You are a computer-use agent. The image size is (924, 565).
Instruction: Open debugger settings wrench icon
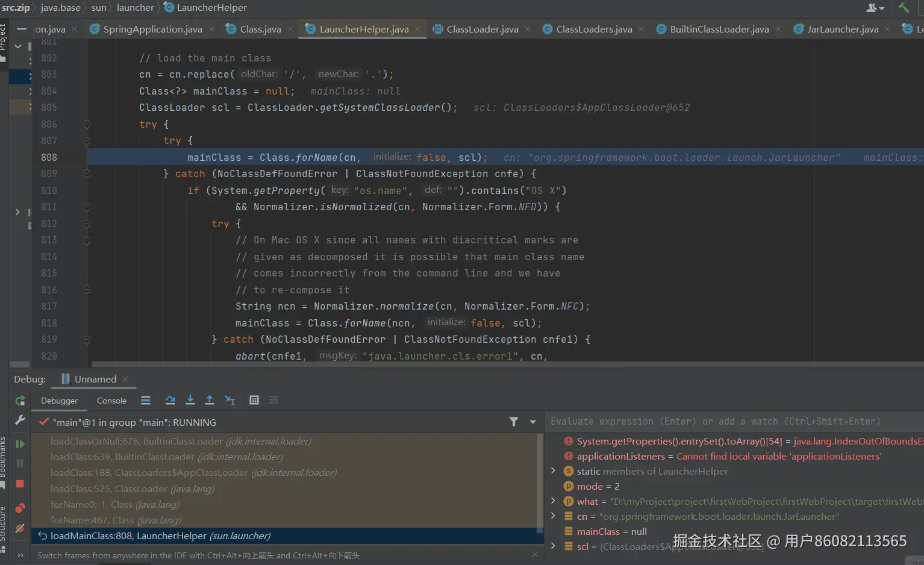coord(20,420)
